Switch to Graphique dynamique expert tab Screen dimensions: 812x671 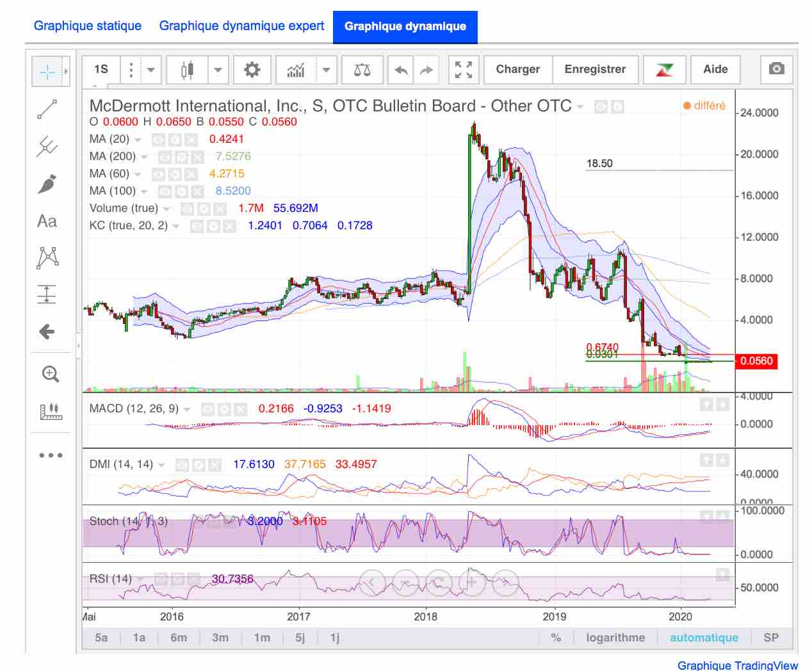coord(241,26)
